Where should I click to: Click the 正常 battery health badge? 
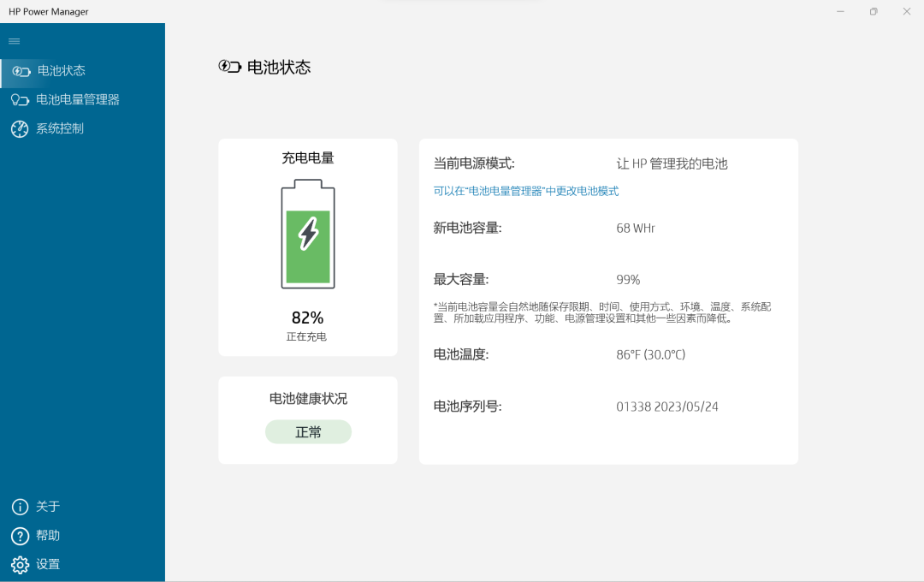click(x=308, y=431)
